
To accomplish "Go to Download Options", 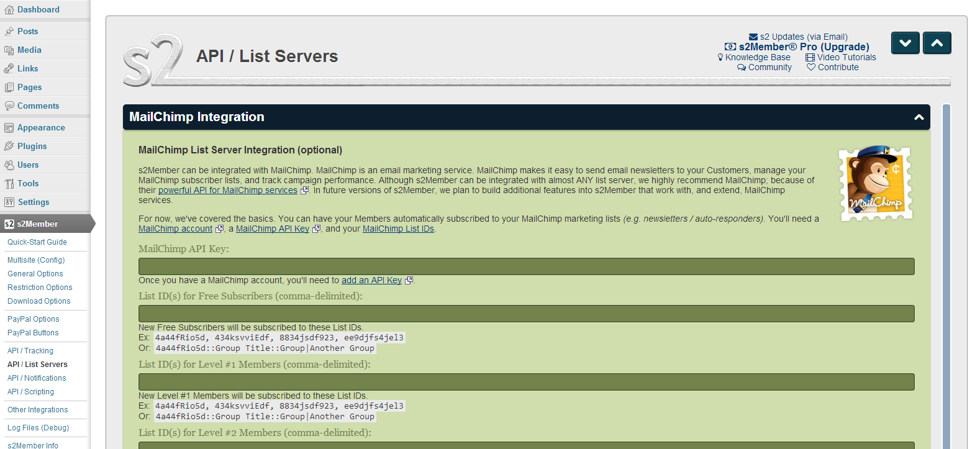I will click(39, 301).
